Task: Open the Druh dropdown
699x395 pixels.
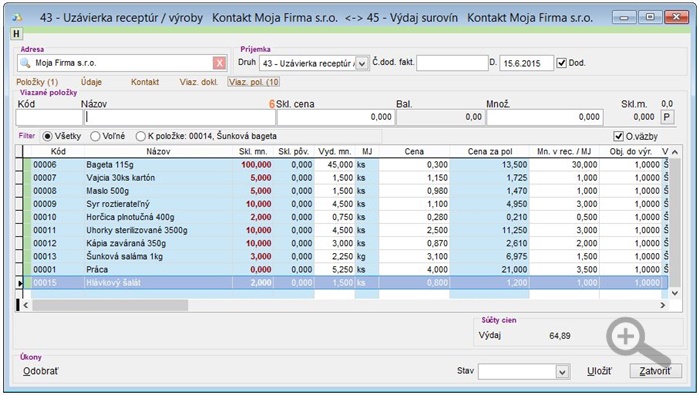Action: pos(362,63)
